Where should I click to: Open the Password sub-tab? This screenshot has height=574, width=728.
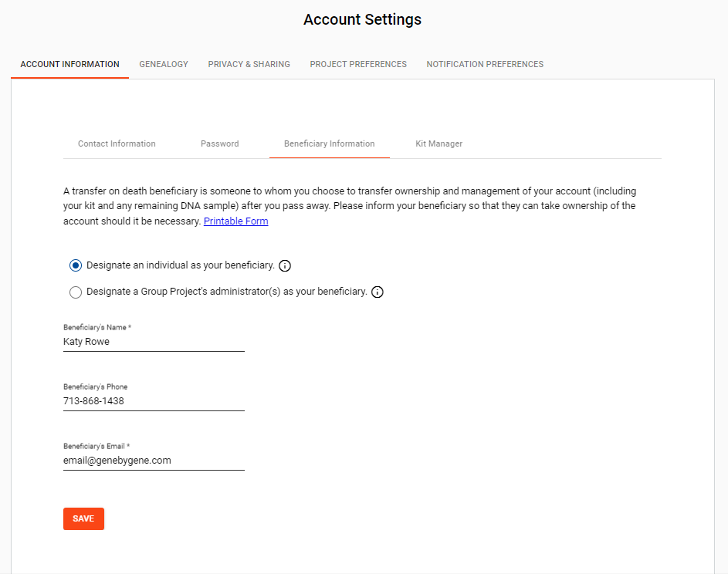tap(219, 143)
